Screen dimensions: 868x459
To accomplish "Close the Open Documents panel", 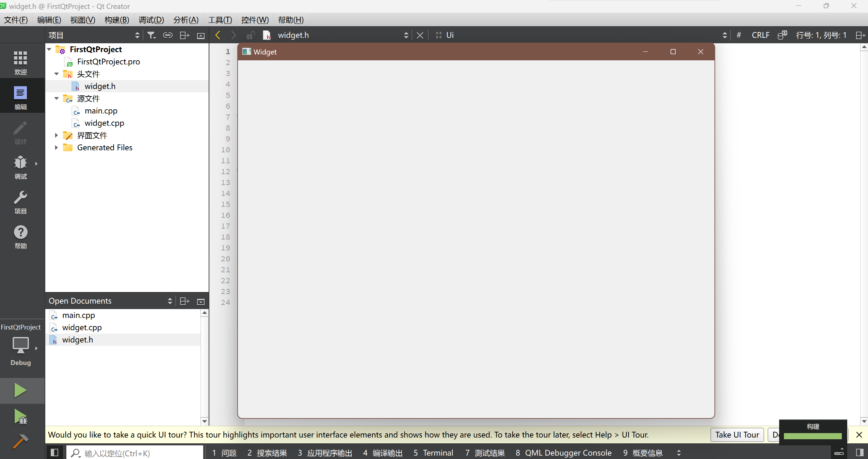I will tap(201, 301).
